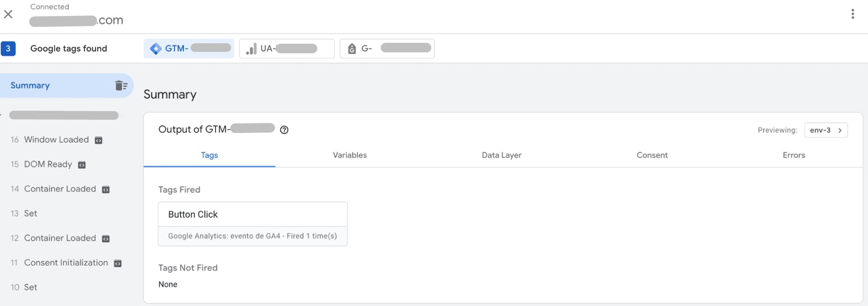Open event 12 Container Loaded

[60, 238]
